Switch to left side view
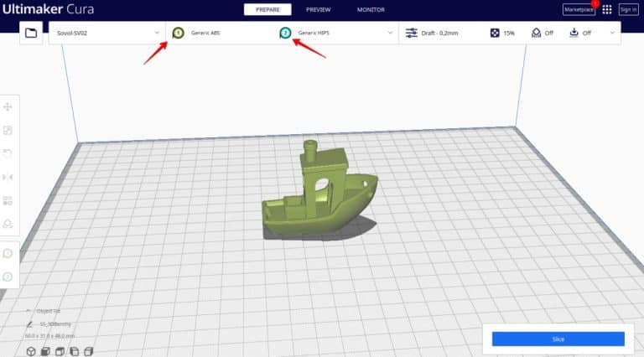Viewport: 644px width, 357px height. coord(74,351)
